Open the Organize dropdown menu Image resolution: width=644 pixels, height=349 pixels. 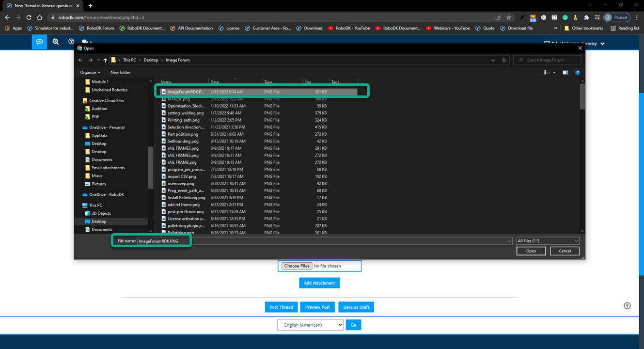[90, 72]
